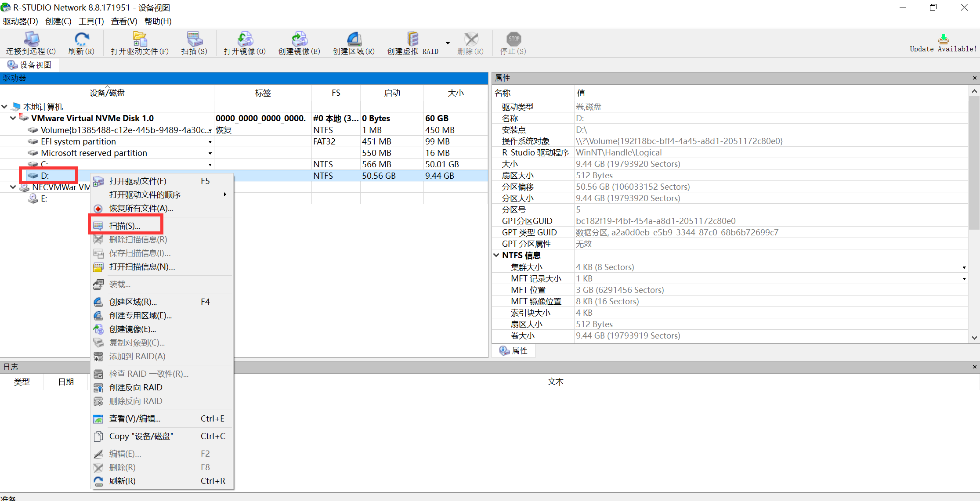
Task: Open the MFT 记录大小 value dropdown
Action: [964, 279]
